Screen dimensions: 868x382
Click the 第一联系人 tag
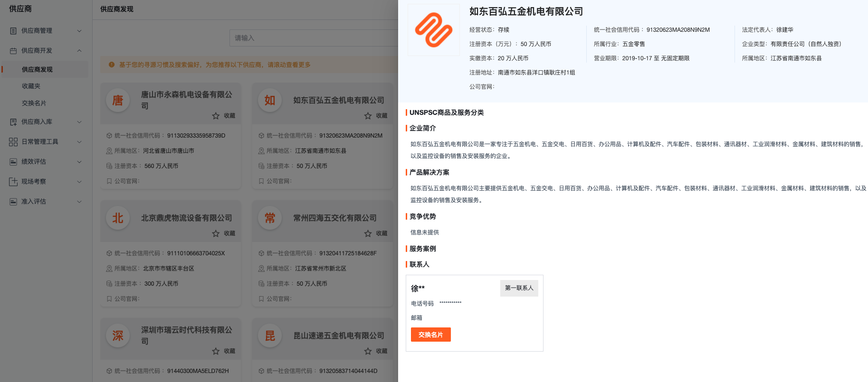click(519, 288)
